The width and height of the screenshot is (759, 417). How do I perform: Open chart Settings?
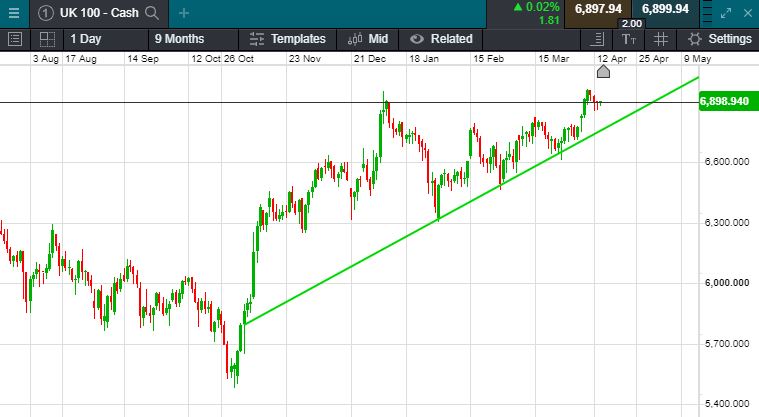pos(720,39)
